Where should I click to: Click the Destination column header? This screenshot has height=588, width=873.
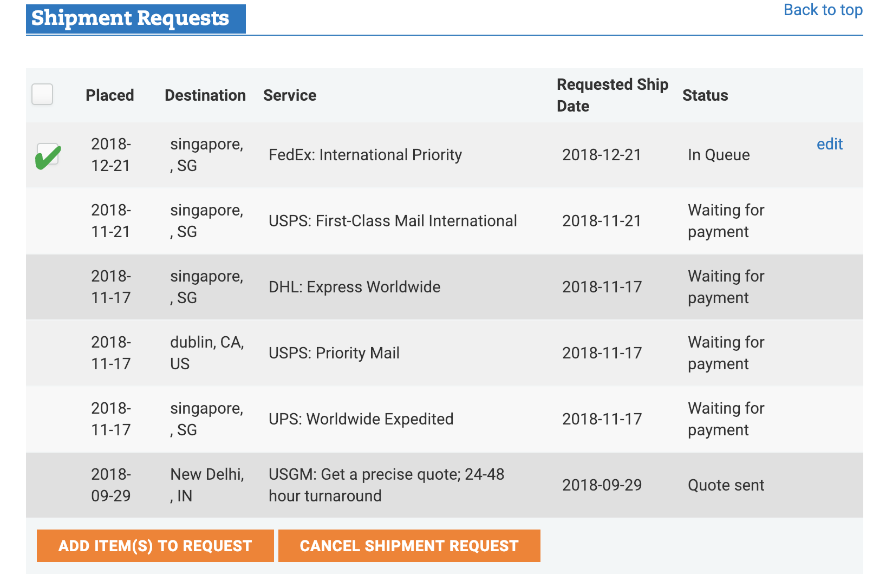tap(205, 95)
